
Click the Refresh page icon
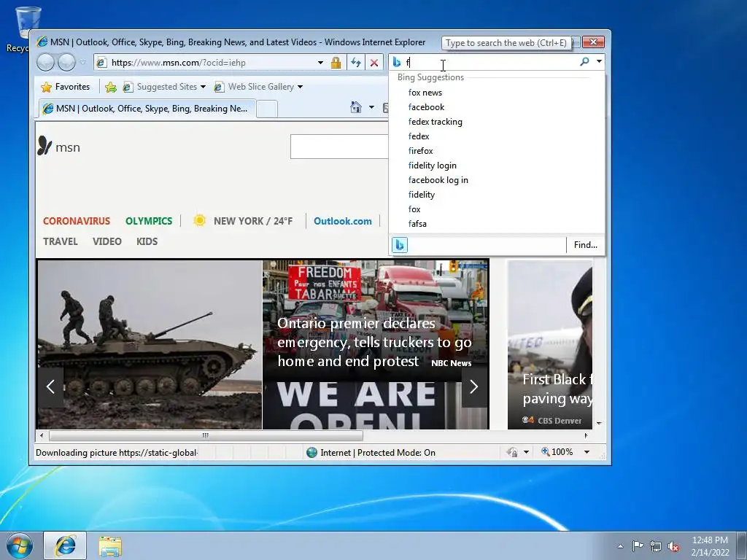pyautogui.click(x=356, y=63)
